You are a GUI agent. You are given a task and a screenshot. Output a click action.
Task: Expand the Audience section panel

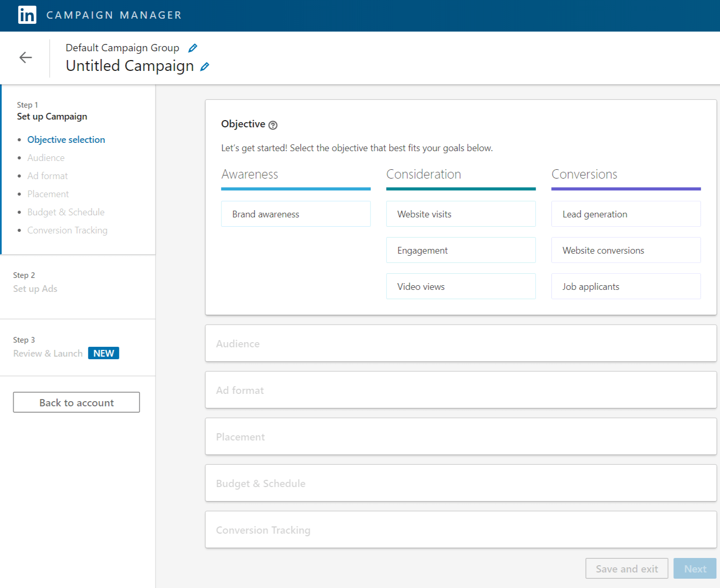tap(461, 343)
